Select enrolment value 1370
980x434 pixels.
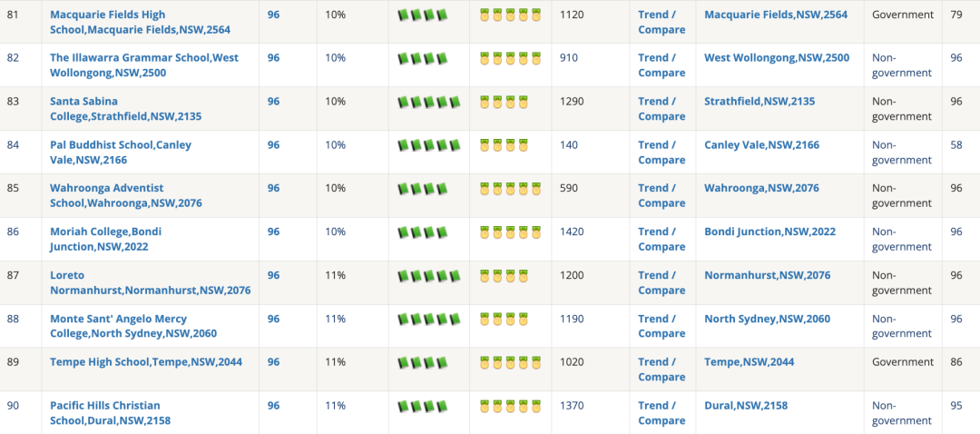pos(572,406)
